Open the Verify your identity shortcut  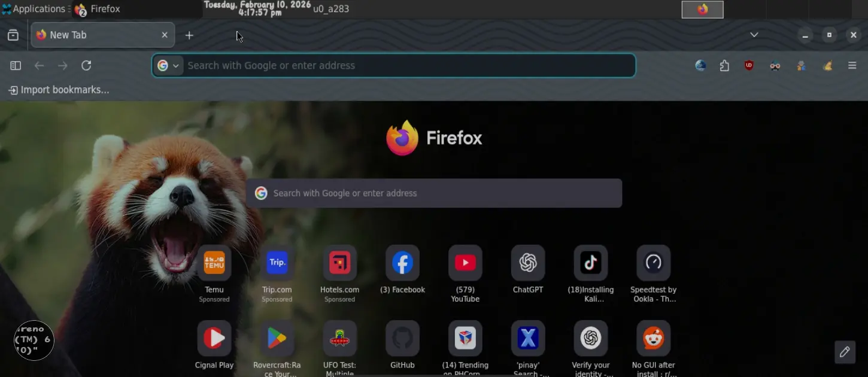(x=591, y=338)
